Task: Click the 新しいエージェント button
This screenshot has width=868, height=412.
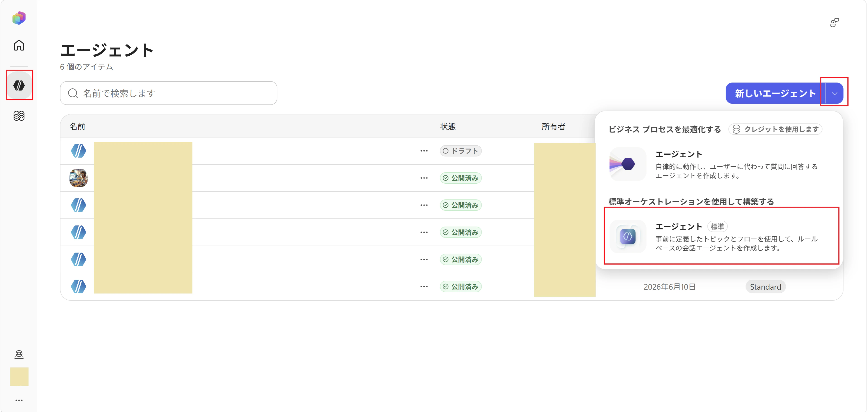Action: click(x=775, y=93)
